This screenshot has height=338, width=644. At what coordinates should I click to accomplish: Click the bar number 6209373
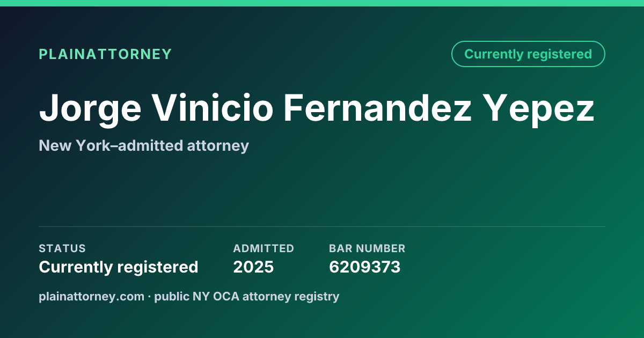[x=365, y=267]
